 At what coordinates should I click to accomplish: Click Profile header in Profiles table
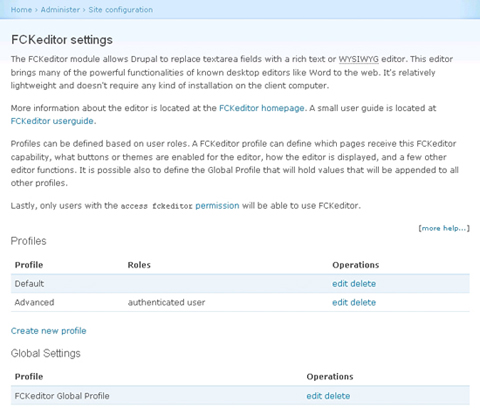(29, 265)
